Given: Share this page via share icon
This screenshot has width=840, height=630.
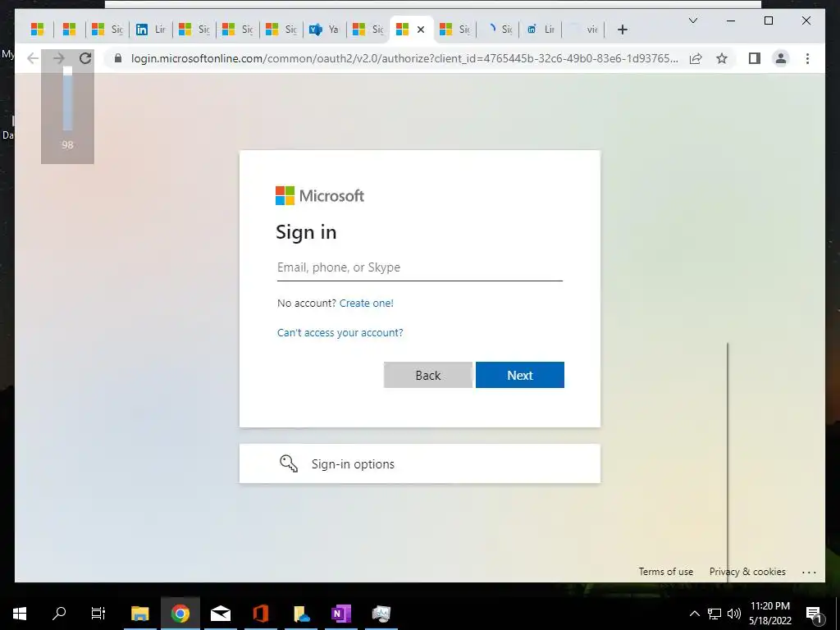Looking at the screenshot, I should (x=696, y=58).
